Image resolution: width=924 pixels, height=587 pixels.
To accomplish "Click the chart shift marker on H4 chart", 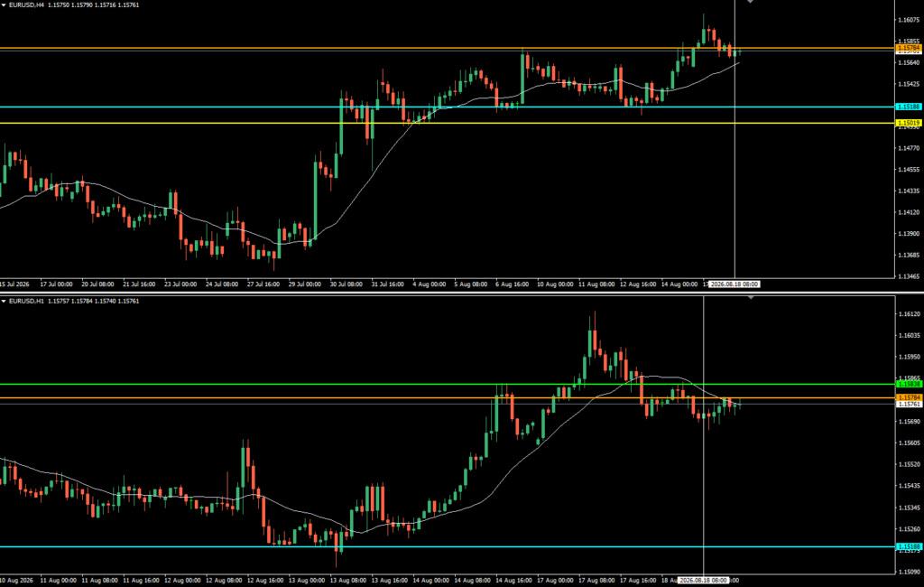I will click(x=750, y=2).
